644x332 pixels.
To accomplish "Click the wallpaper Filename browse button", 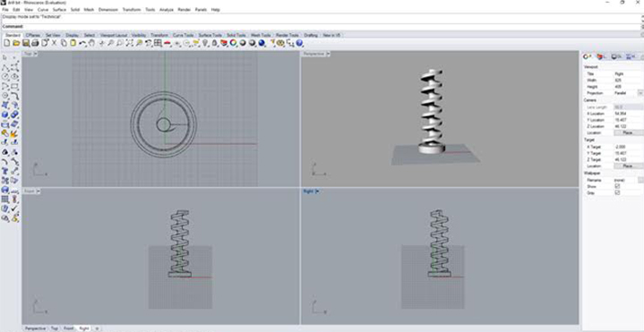I will click(640, 180).
